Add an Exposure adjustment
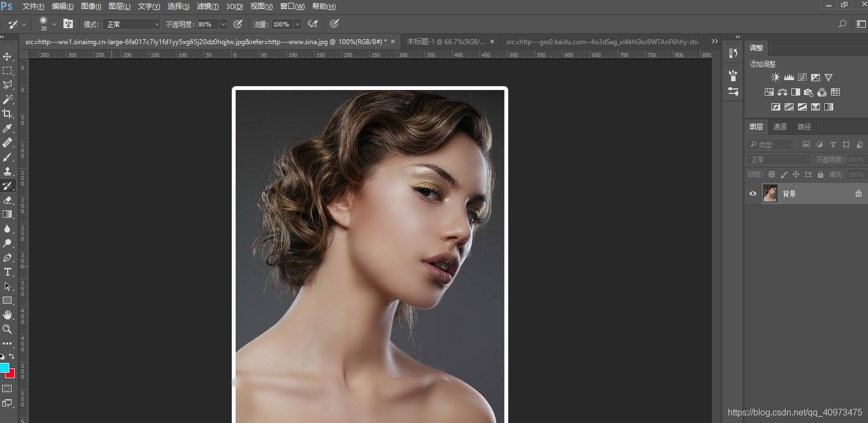 coord(816,77)
